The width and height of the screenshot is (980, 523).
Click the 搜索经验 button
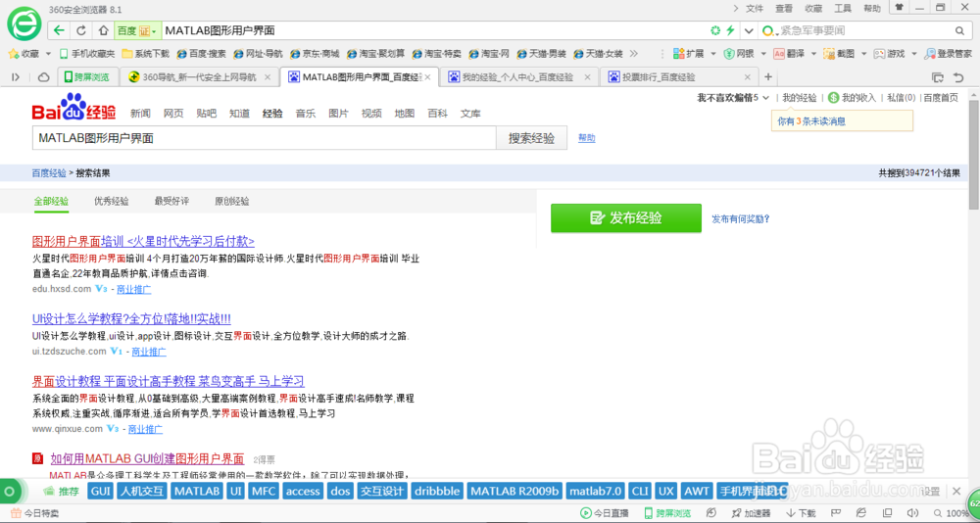coord(532,138)
